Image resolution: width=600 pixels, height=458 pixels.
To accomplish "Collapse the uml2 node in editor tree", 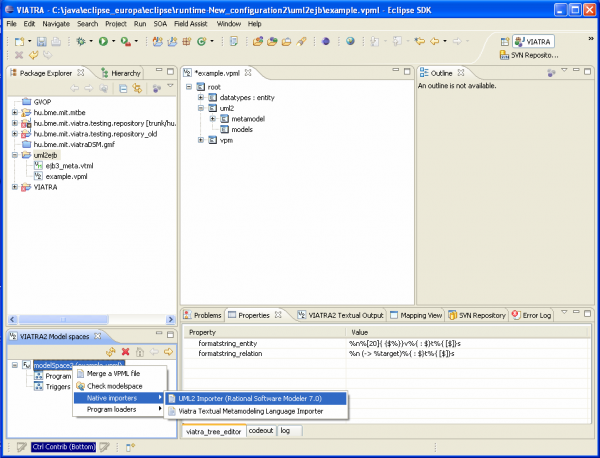I will pyautogui.click(x=201, y=108).
